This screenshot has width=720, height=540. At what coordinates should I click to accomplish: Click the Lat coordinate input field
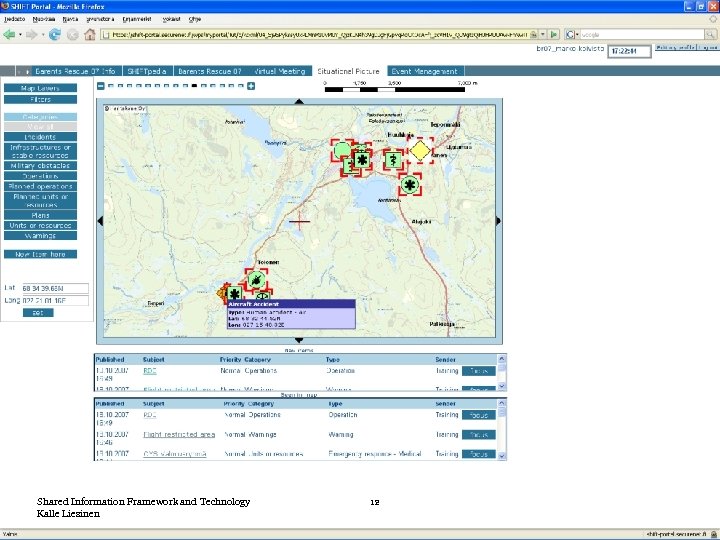pos(54,288)
